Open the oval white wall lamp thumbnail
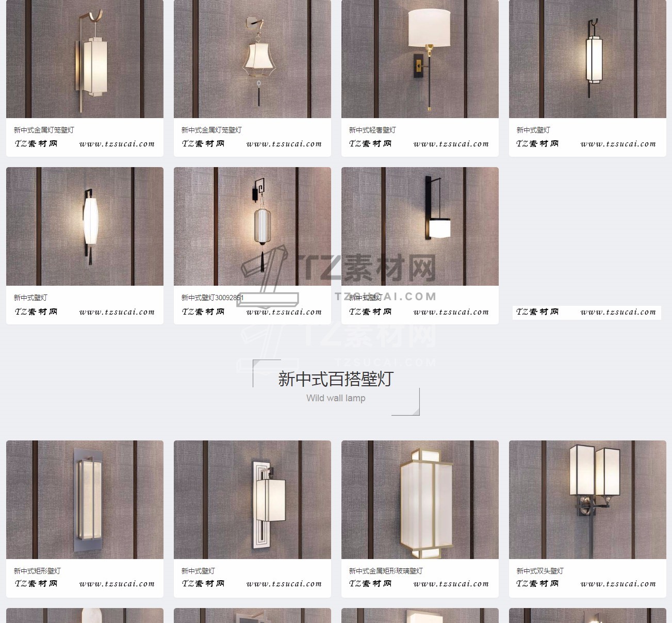Viewport: 672px width, 623px height. [x=85, y=226]
